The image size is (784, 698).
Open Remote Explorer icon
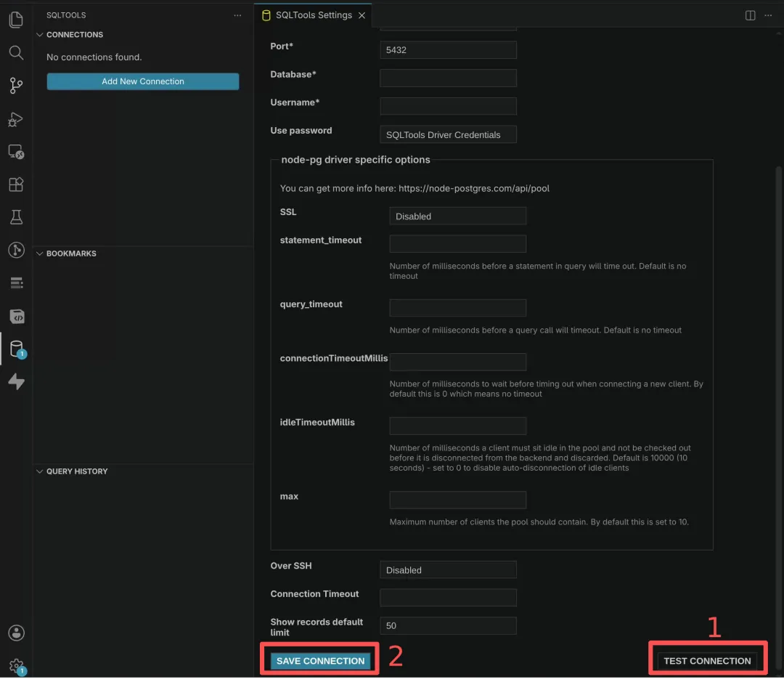[16, 152]
